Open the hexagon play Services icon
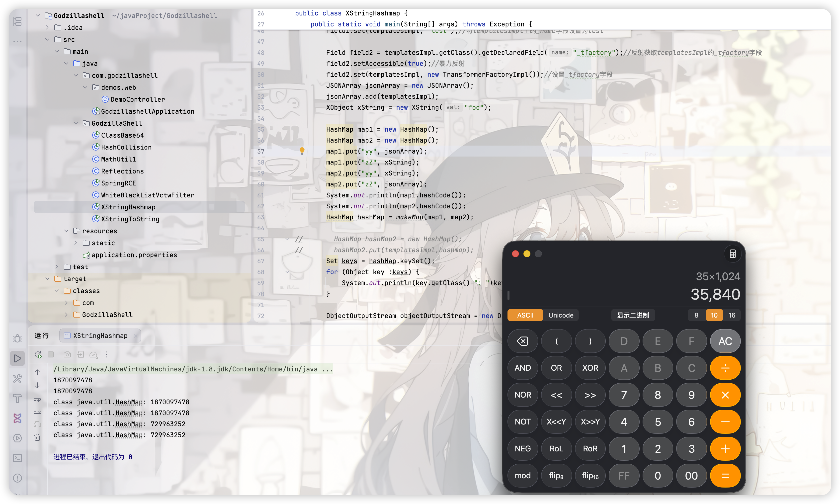The height and width of the screenshot is (504, 840). click(17, 438)
